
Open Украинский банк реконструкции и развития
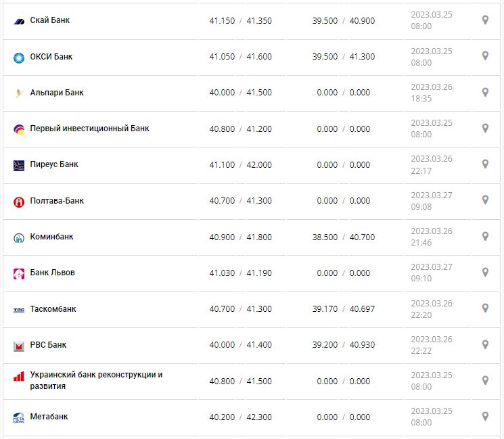(x=96, y=380)
